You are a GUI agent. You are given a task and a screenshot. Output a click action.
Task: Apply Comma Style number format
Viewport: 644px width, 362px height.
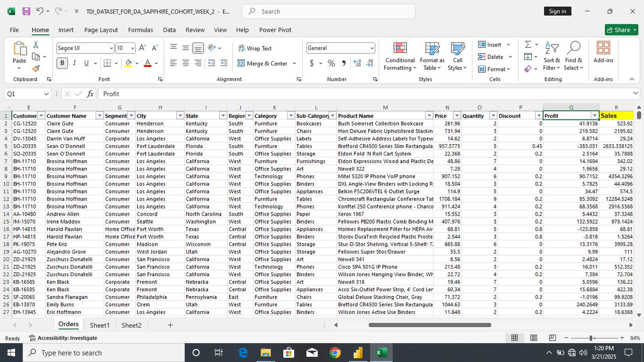tap(343, 63)
